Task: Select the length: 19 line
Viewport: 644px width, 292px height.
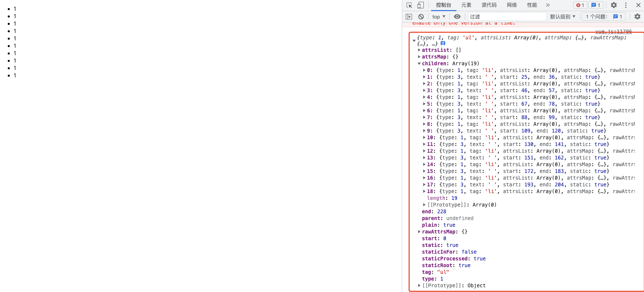Action: pos(442,198)
